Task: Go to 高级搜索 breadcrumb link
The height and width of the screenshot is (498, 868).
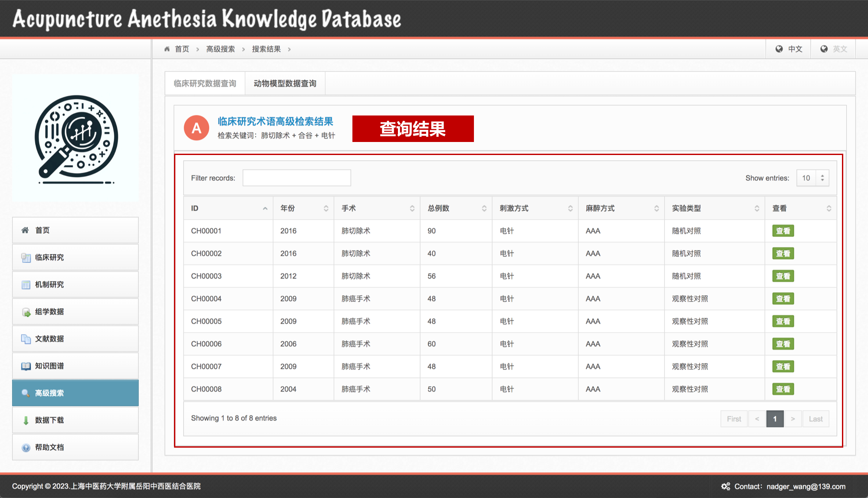Action: tap(220, 49)
